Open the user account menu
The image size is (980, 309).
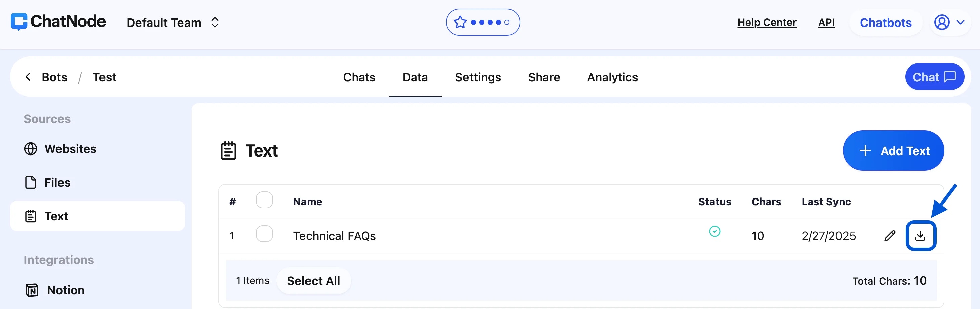(x=950, y=23)
